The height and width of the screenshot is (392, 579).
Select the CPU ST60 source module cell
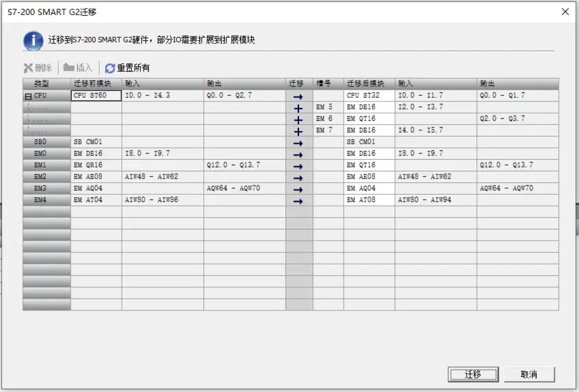[x=96, y=95]
